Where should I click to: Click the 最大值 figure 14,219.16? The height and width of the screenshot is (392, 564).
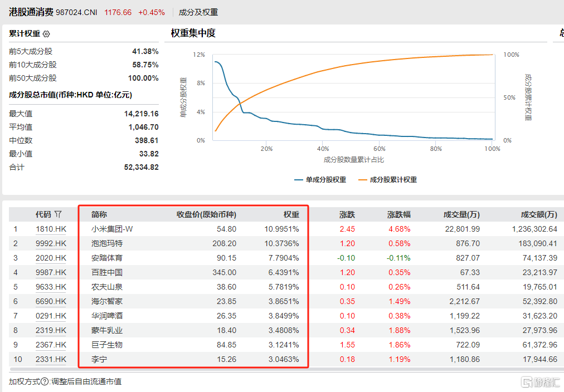142,114
